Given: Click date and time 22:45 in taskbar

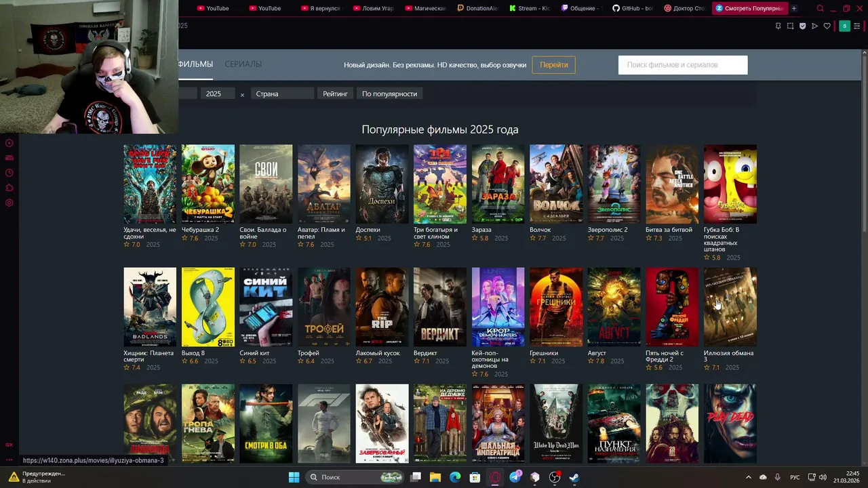Looking at the screenshot, I should [847, 477].
